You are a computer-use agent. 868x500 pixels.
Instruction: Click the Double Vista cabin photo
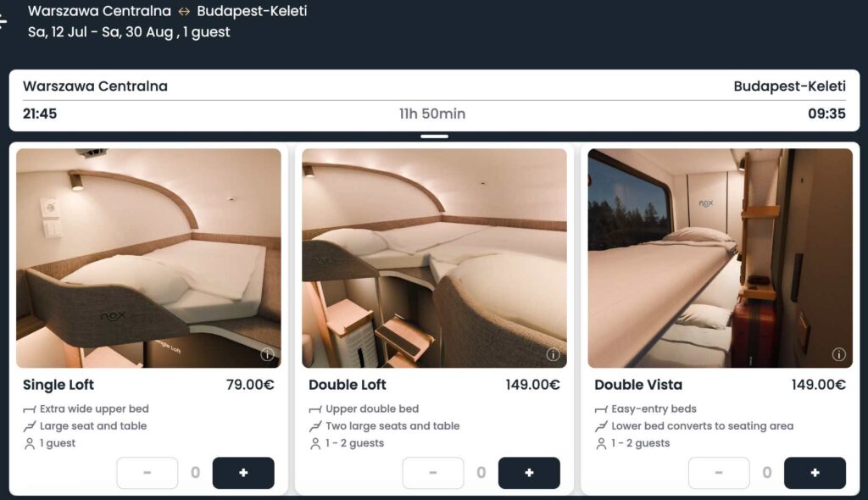[721, 258]
